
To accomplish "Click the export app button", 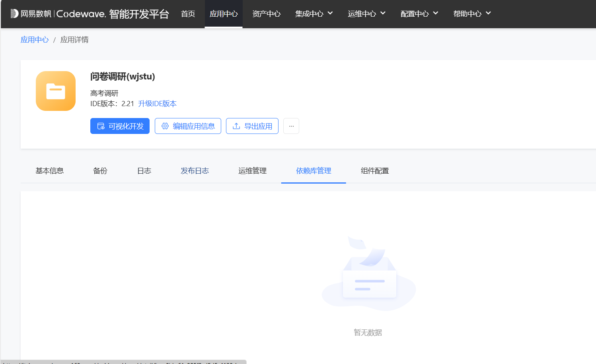I will pyautogui.click(x=252, y=126).
